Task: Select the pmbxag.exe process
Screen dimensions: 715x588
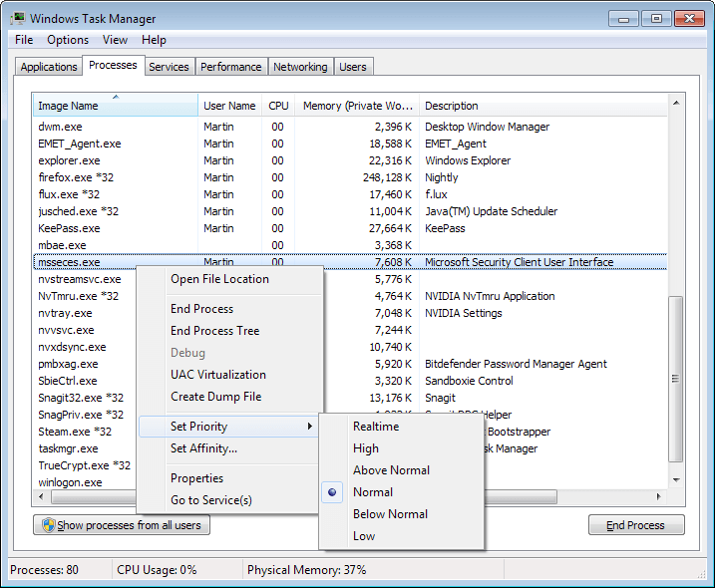Action: pyautogui.click(x=69, y=364)
